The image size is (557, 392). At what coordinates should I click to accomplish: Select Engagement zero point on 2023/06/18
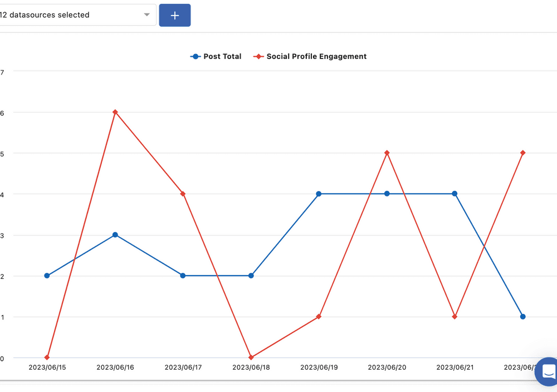pyautogui.click(x=251, y=357)
